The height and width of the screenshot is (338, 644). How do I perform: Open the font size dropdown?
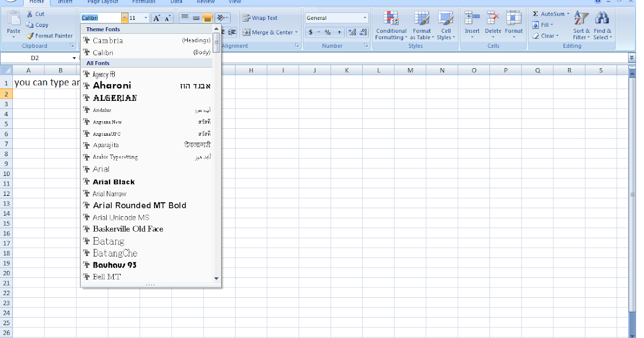(x=145, y=18)
